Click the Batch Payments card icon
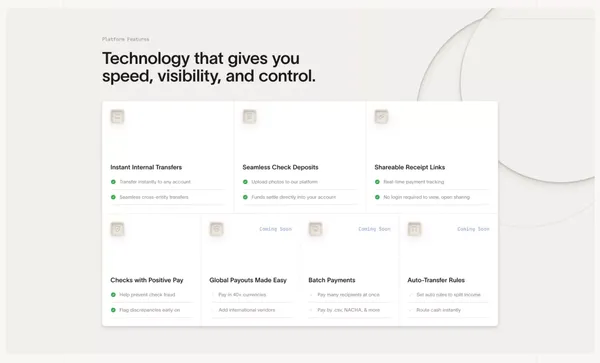This screenshot has height=363, width=600. pyautogui.click(x=315, y=229)
